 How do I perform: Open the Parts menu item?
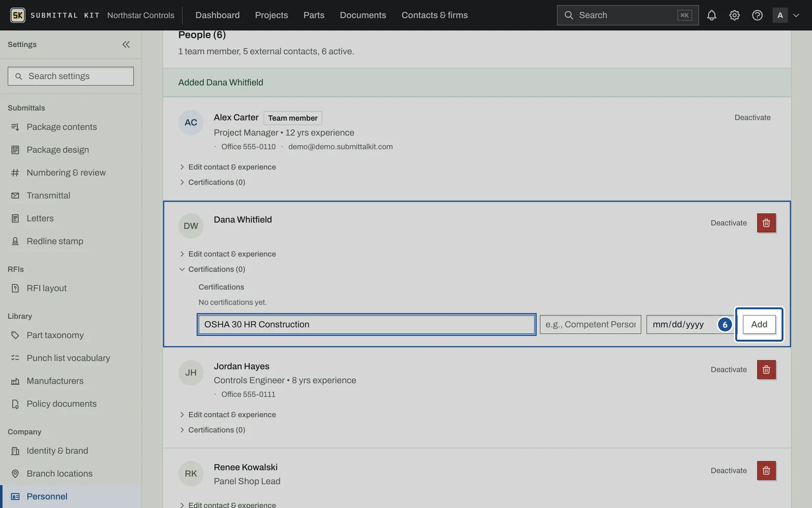point(314,15)
